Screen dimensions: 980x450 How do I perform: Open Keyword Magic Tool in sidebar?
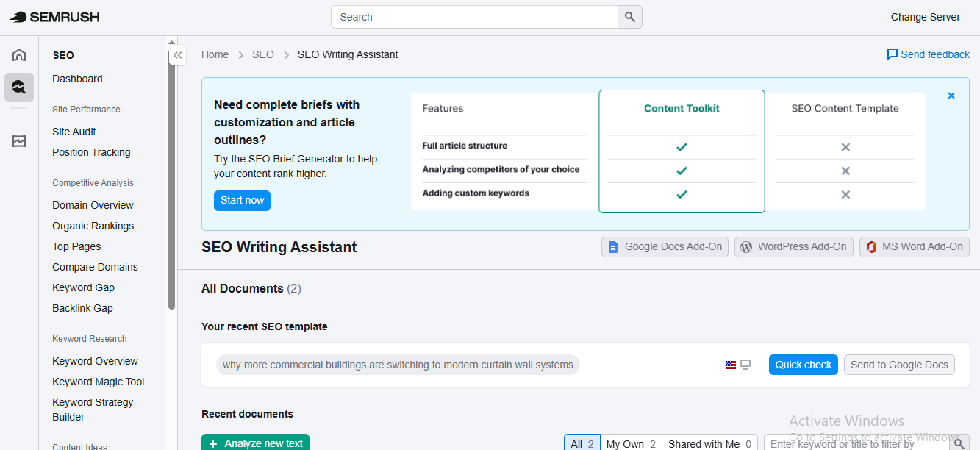99,382
